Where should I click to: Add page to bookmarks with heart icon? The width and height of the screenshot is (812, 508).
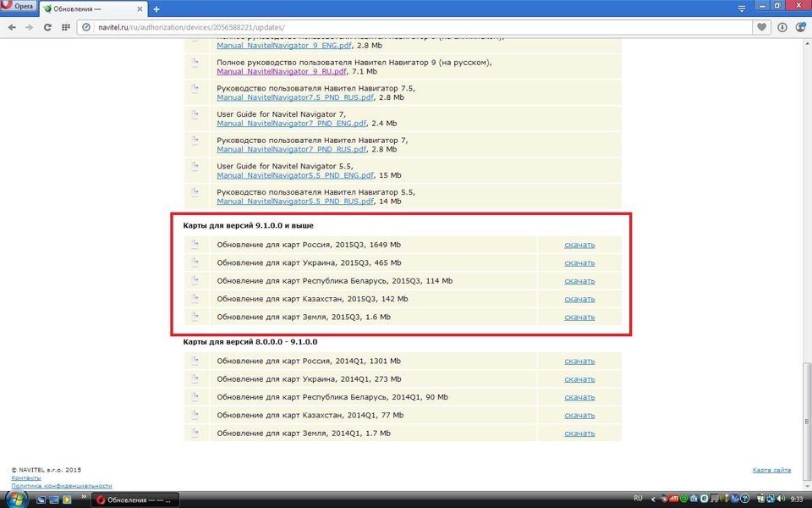point(761,27)
